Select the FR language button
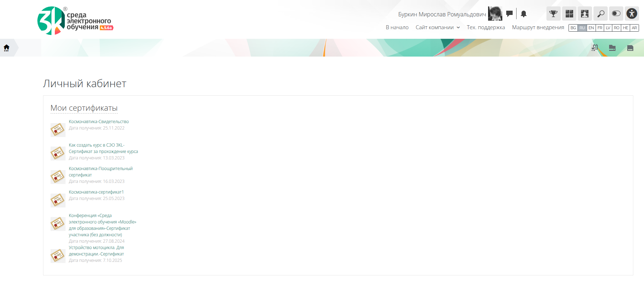The image size is (644, 290). click(600, 28)
